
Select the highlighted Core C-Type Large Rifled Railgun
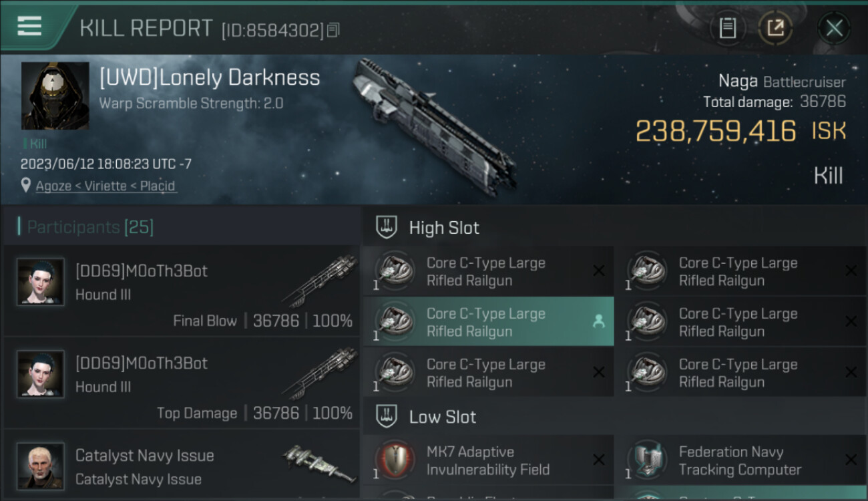(487, 322)
